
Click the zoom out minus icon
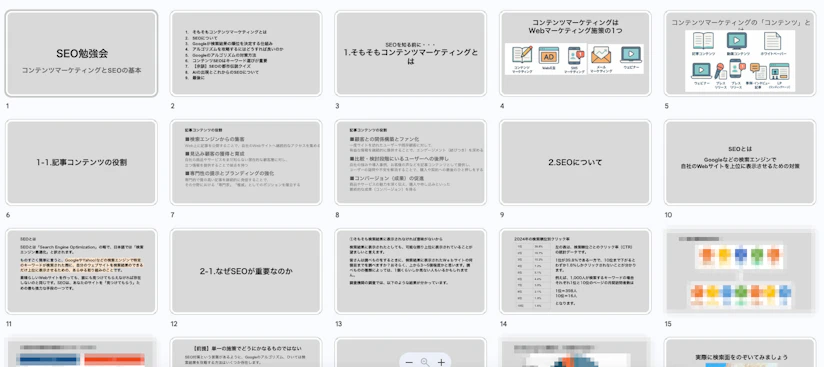pos(409,362)
